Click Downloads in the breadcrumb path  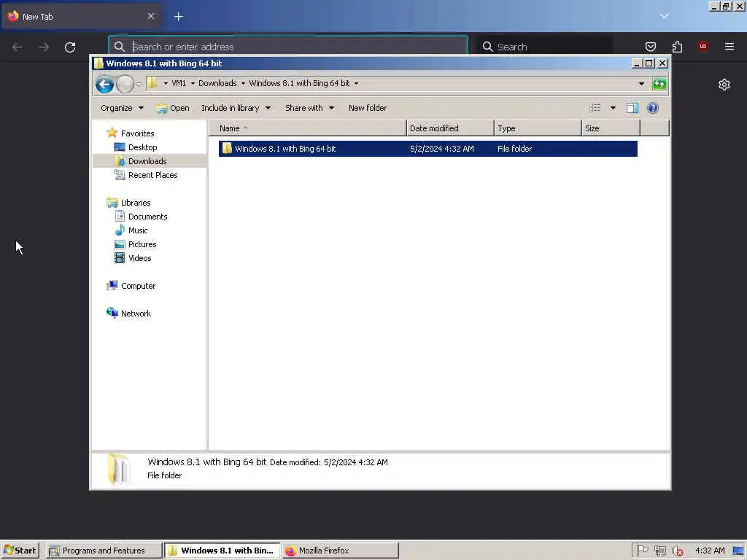coord(217,83)
